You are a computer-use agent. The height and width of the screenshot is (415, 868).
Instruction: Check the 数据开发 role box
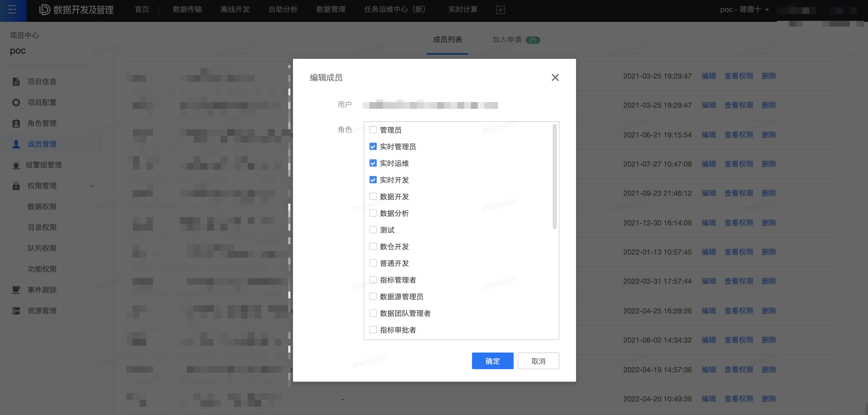coord(373,196)
